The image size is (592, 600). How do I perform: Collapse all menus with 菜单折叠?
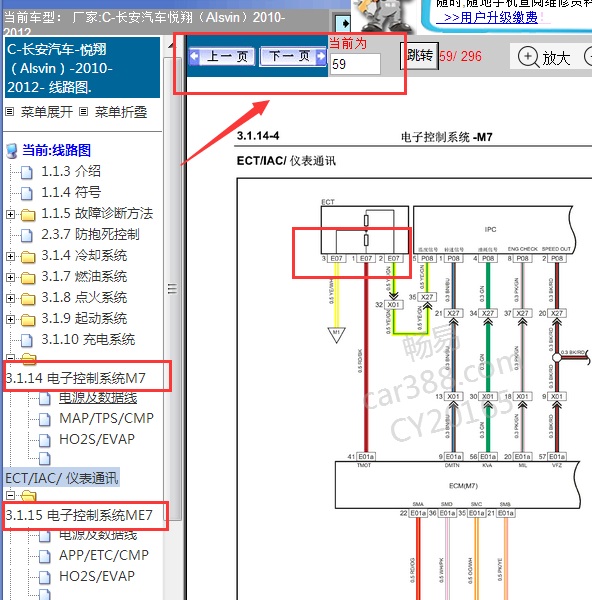coord(121,112)
